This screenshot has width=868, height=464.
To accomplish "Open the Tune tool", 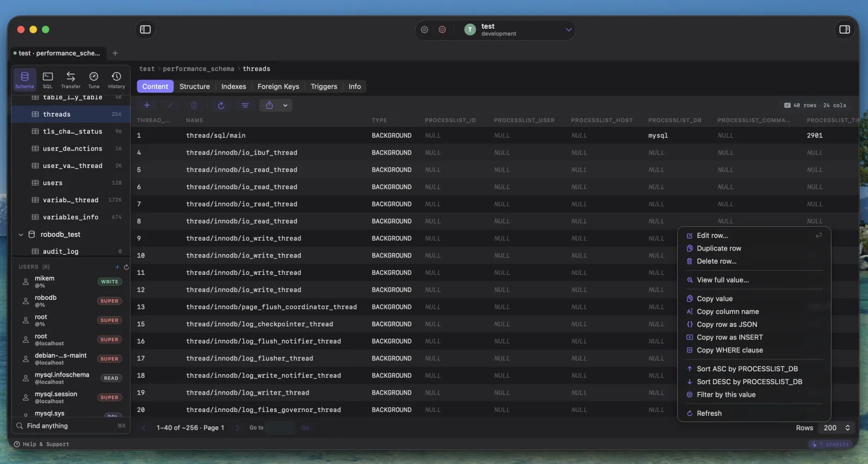I will (94, 79).
